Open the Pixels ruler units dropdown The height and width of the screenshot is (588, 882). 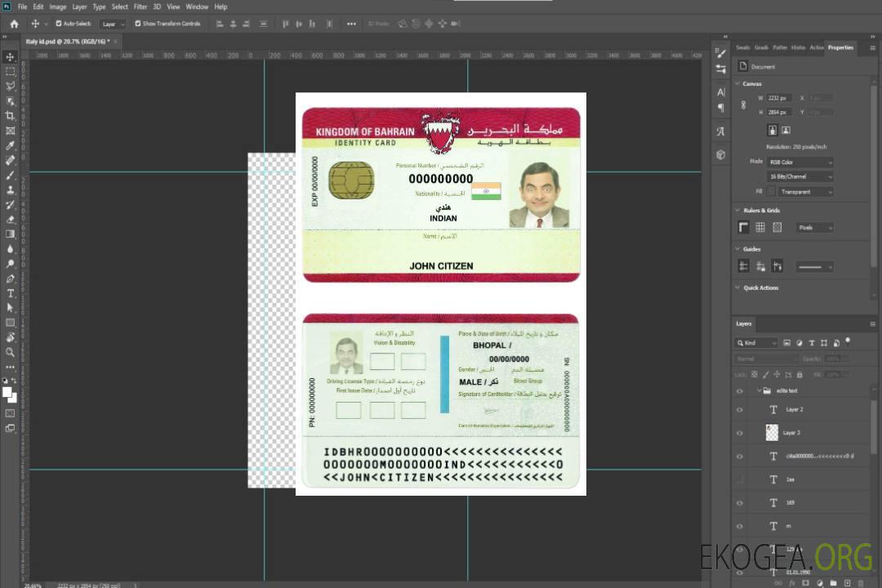(x=815, y=228)
